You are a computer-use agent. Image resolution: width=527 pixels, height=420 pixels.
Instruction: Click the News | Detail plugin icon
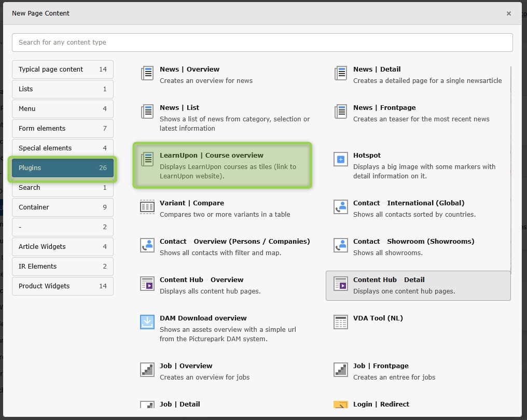(x=340, y=73)
